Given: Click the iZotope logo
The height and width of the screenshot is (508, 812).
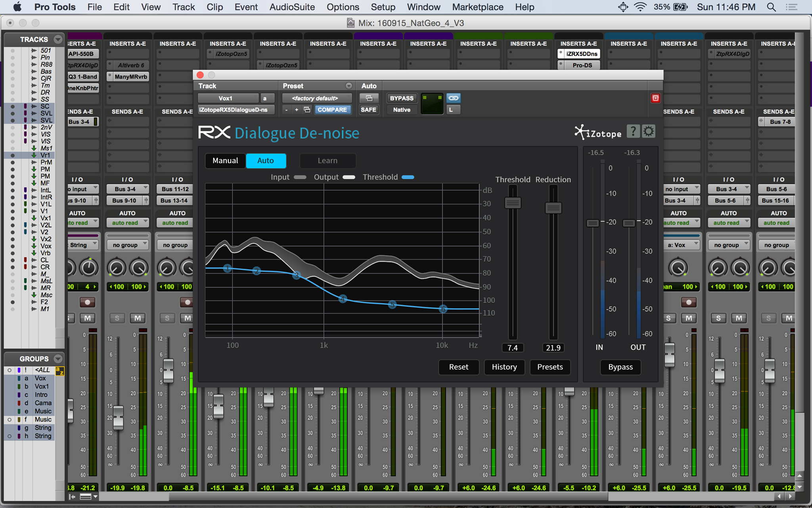Looking at the screenshot, I should click(598, 133).
